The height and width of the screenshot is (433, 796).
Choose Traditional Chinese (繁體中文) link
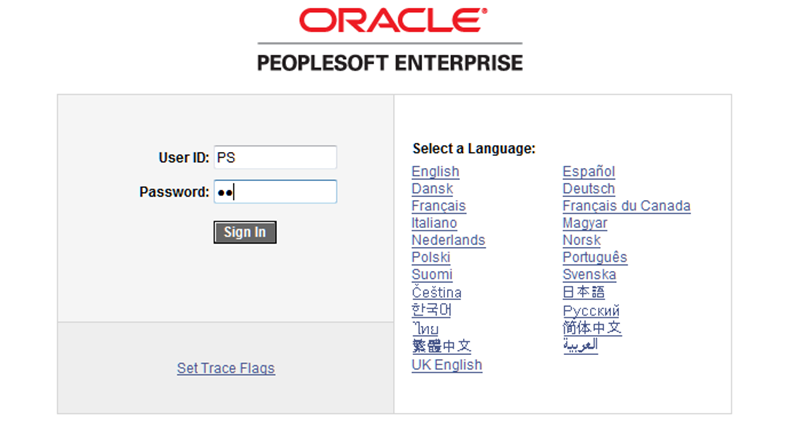[x=442, y=346]
